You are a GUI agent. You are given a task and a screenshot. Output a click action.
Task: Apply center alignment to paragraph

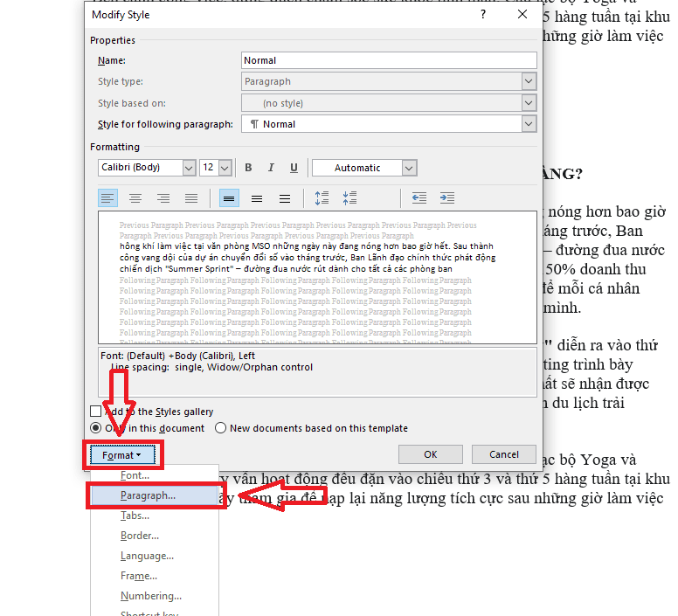(135, 198)
